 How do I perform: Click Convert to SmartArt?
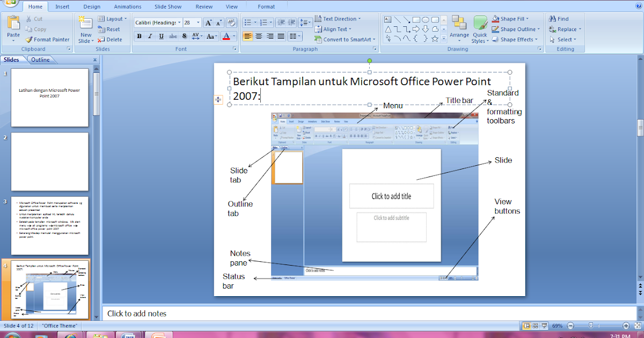(x=346, y=39)
